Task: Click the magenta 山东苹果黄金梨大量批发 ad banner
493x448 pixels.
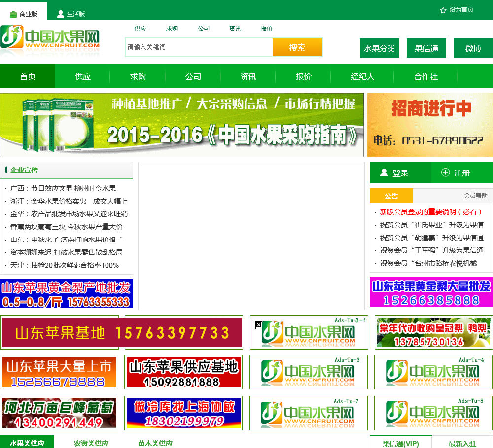Action: click(431, 292)
